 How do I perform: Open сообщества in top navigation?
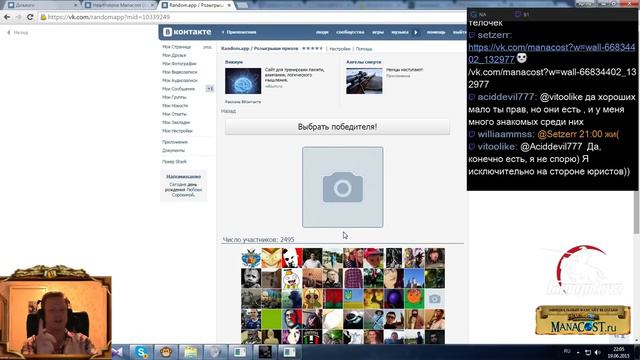[350, 32]
